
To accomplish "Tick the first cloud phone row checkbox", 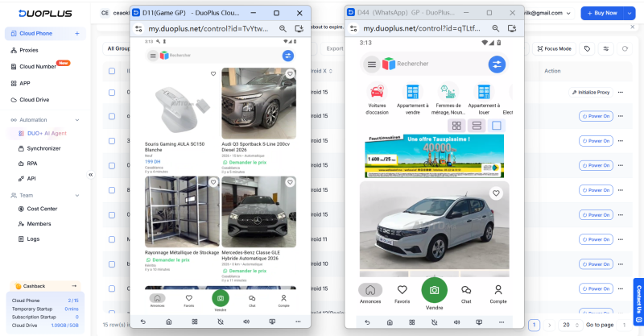I will (112, 93).
